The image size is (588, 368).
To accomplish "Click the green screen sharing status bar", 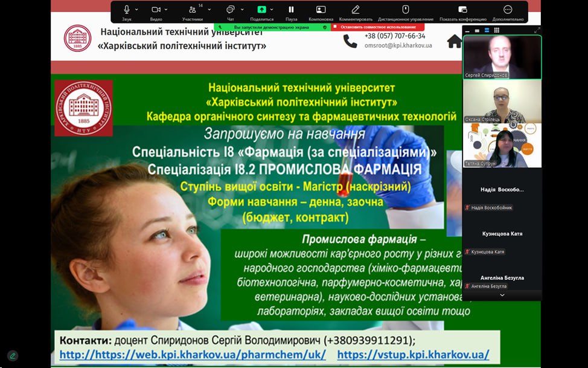I will click(x=272, y=27).
